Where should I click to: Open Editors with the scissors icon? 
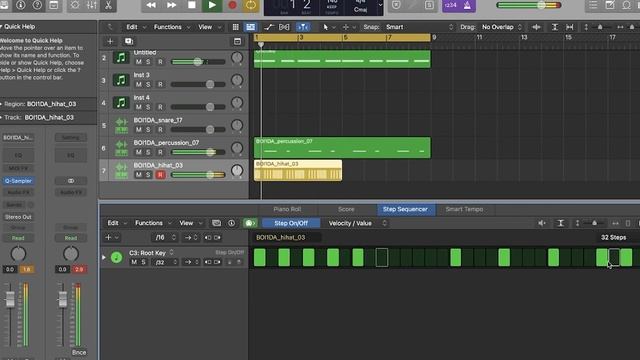point(108,5)
